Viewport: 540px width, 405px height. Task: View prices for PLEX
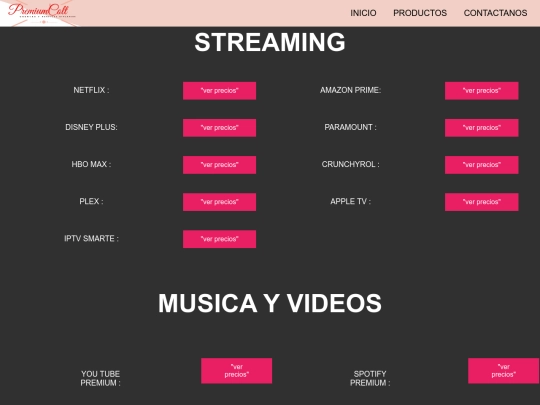[x=219, y=202]
